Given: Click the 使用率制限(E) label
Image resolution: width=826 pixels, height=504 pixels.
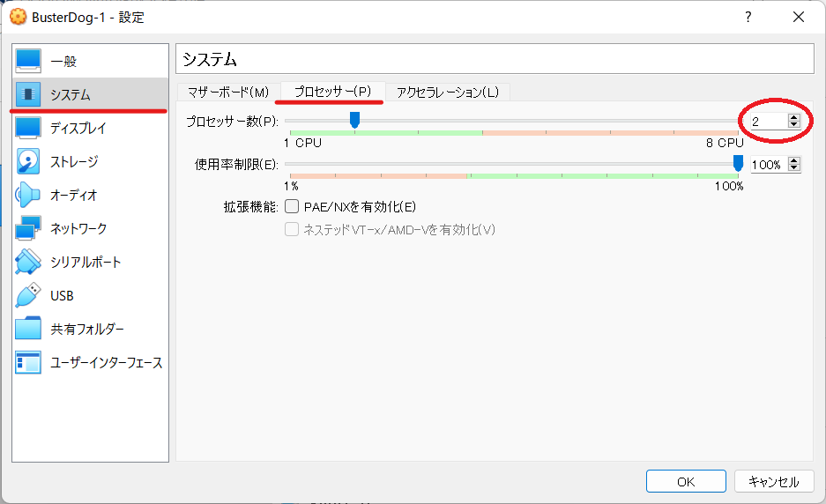Looking at the screenshot, I should point(236,165).
